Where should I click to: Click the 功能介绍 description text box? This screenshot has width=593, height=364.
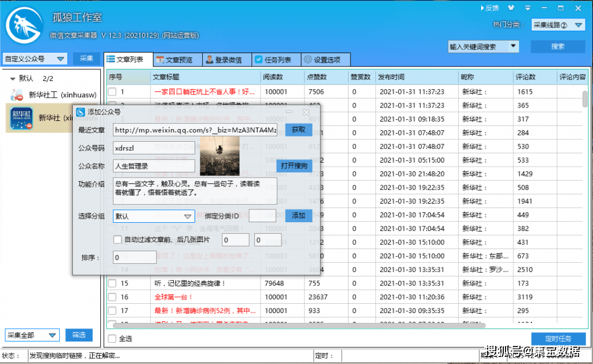(195, 191)
